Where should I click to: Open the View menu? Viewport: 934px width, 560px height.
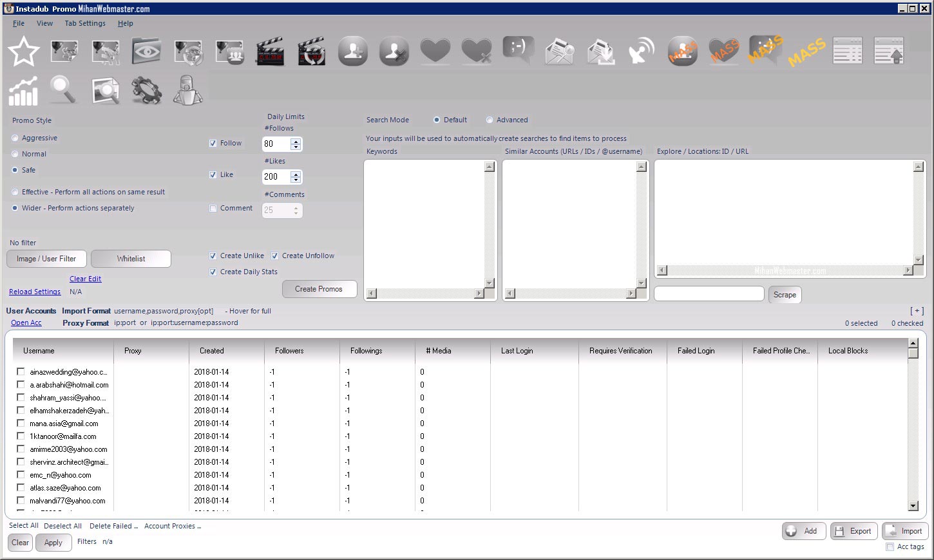point(44,23)
